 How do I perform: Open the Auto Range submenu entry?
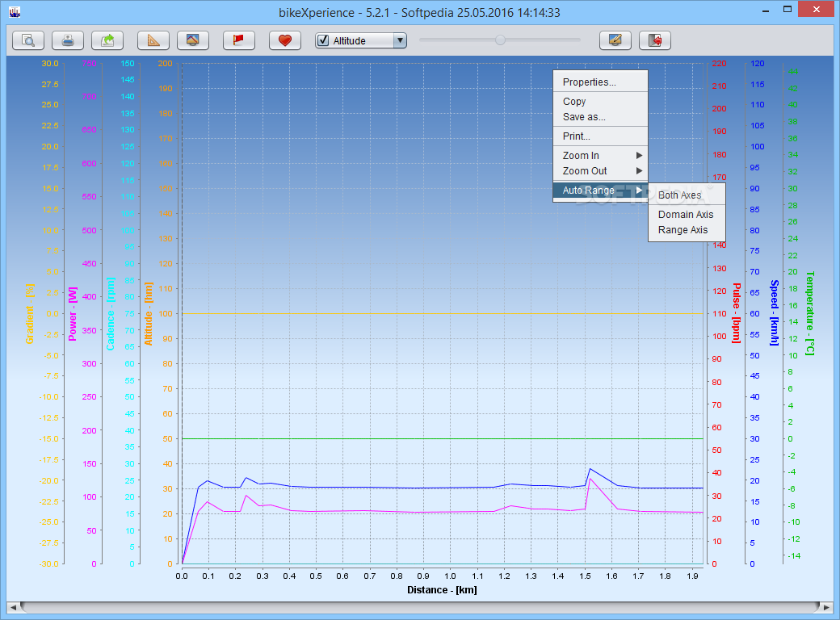(600, 190)
